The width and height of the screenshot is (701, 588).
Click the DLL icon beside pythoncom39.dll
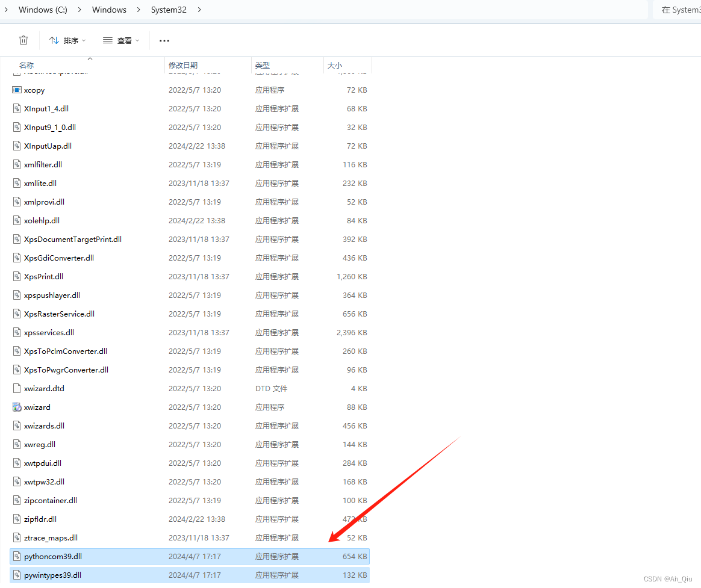[x=16, y=556]
